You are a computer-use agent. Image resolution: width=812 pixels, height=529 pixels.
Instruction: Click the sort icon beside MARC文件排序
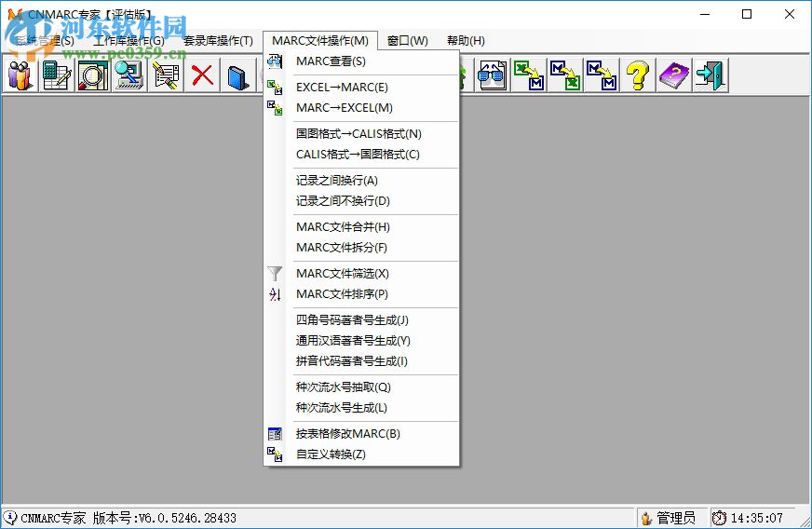[x=275, y=294]
